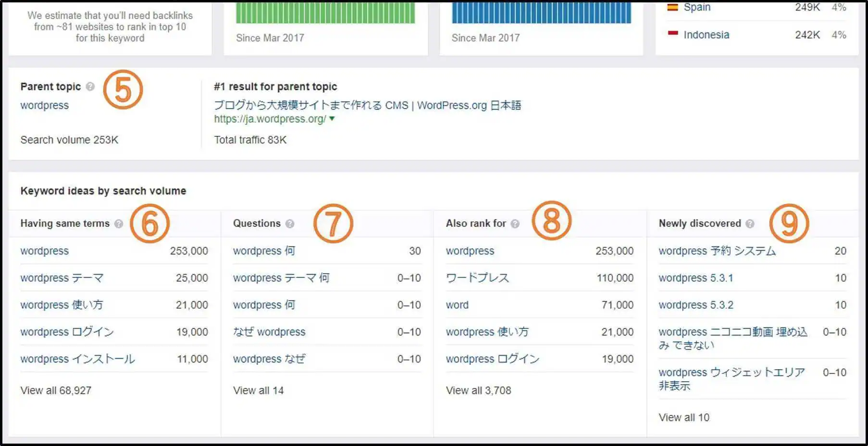The width and height of the screenshot is (868, 446).
Task: Open the wordpress テーマ 何 question
Action: tap(281, 278)
